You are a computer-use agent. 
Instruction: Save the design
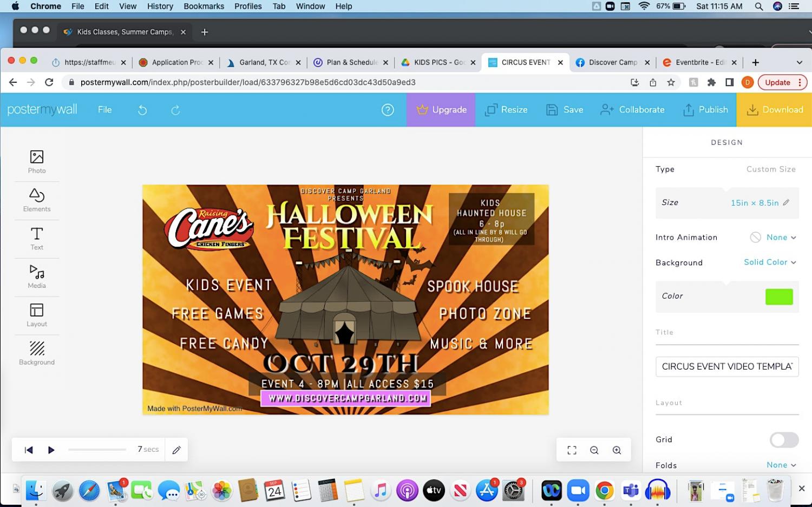[x=565, y=110]
